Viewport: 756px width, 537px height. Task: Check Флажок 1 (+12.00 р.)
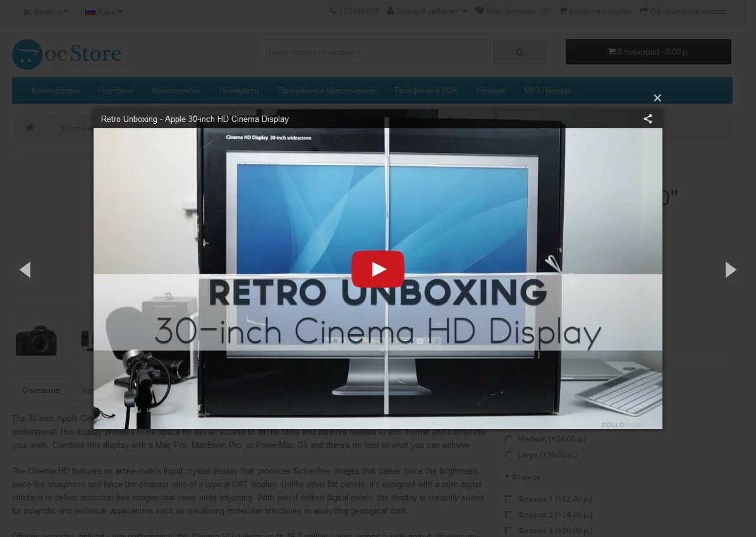pos(508,499)
